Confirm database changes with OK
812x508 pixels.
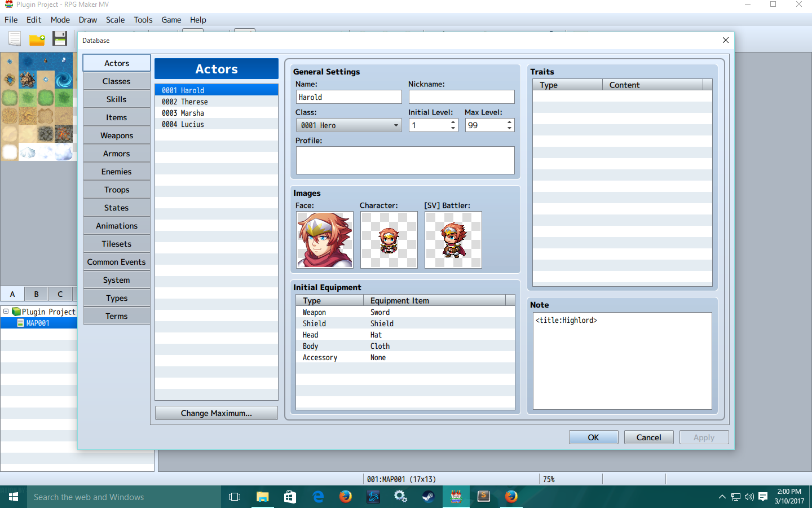click(593, 437)
